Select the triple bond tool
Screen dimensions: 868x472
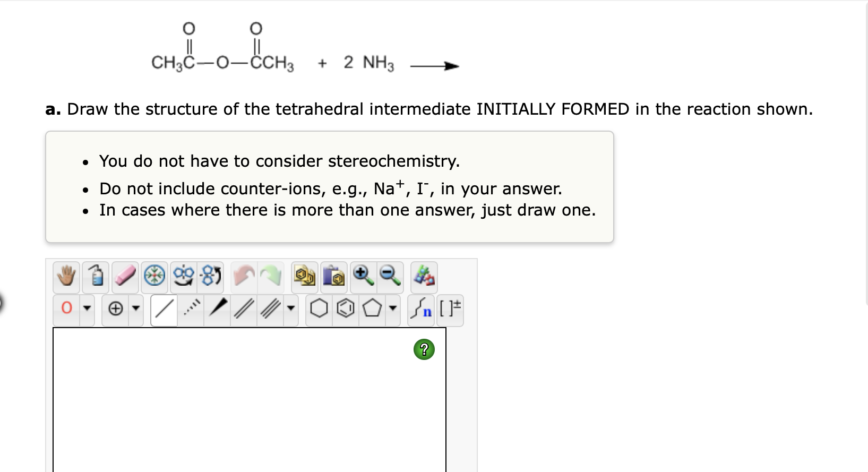(x=271, y=309)
